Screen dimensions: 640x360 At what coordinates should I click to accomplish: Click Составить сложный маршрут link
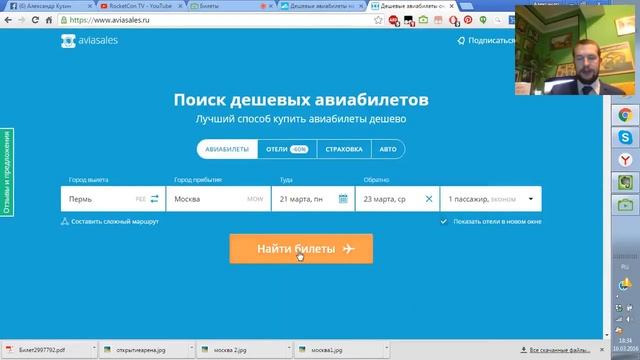pyautogui.click(x=110, y=221)
